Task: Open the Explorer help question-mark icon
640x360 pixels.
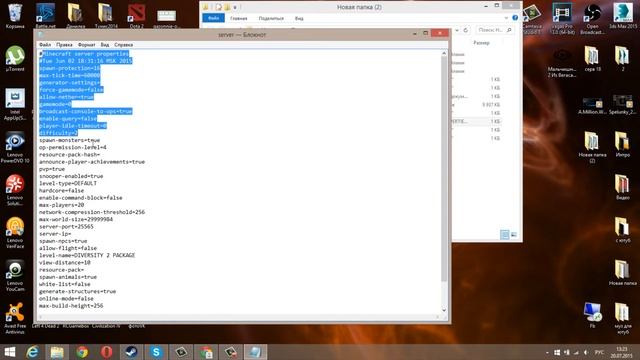Action: 515,18
